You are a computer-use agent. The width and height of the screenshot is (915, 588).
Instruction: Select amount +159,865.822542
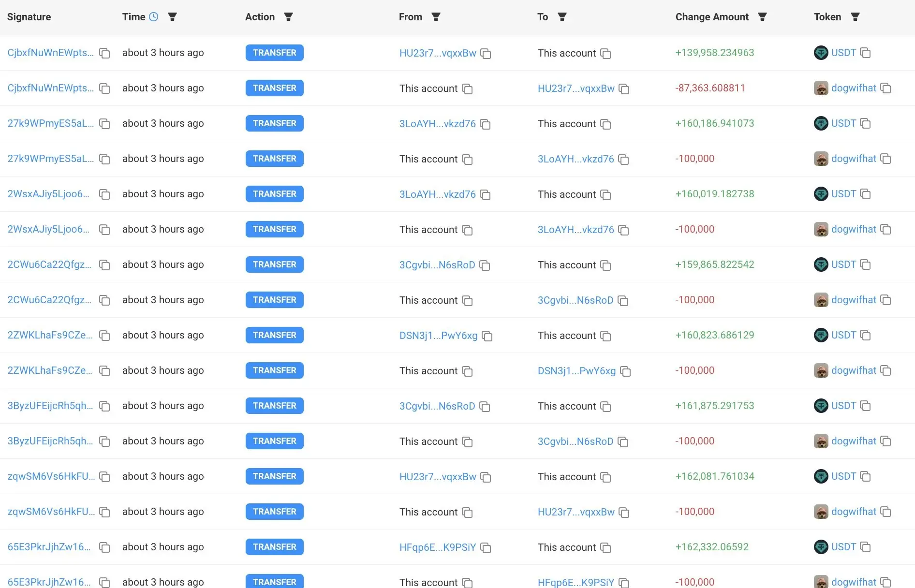coord(715,265)
